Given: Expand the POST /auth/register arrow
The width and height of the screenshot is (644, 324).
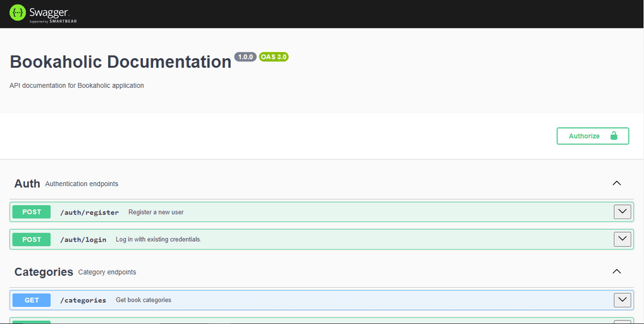Looking at the screenshot, I should (x=622, y=212).
